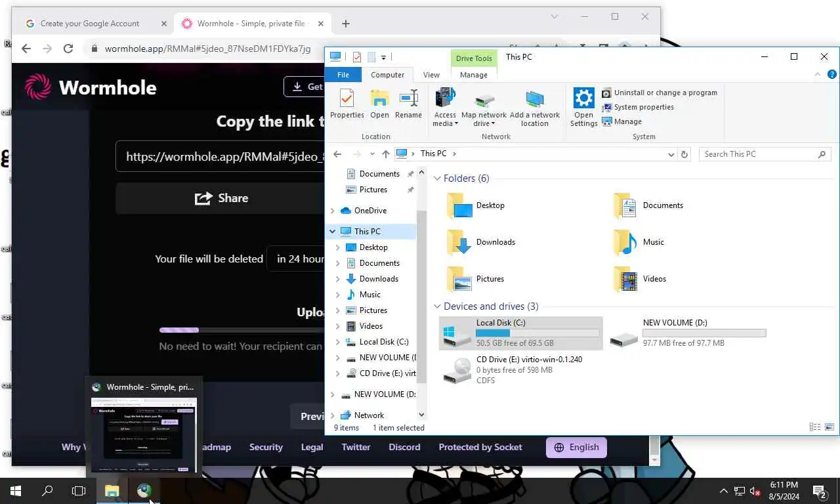840x504 pixels.
Task: Select the Desktop folder icon
Action: [459, 205]
